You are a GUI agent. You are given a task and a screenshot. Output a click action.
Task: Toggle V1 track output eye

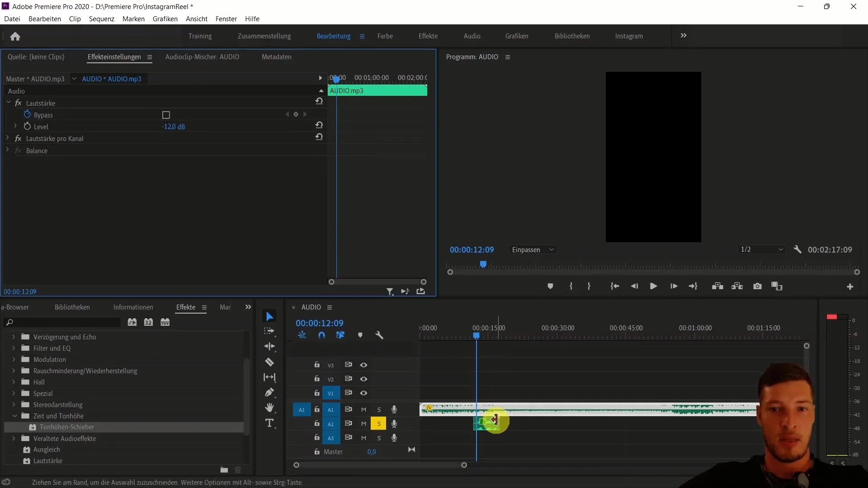(363, 393)
